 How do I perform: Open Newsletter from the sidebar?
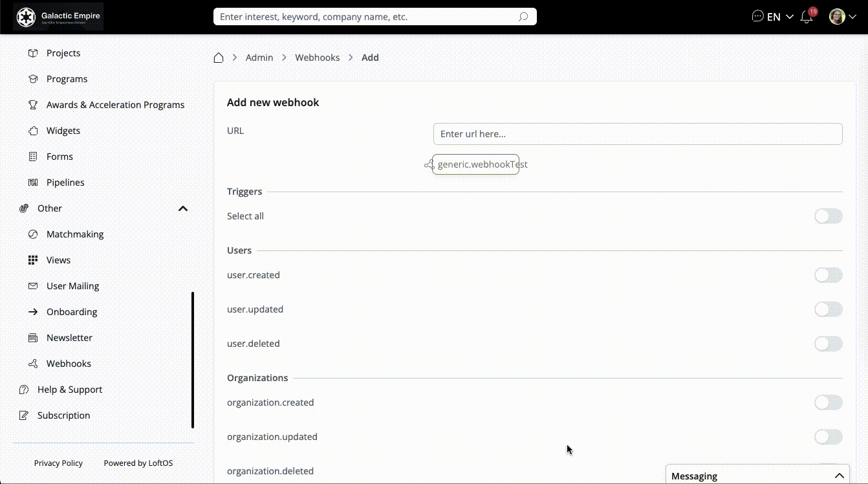(69, 338)
